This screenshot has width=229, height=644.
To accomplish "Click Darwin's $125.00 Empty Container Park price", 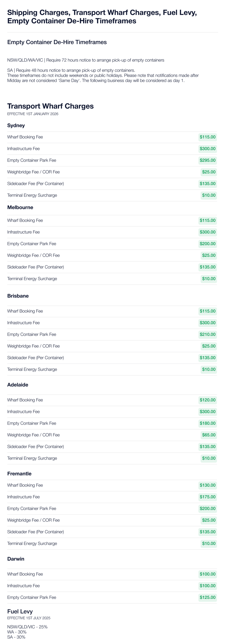I will [207, 597].
